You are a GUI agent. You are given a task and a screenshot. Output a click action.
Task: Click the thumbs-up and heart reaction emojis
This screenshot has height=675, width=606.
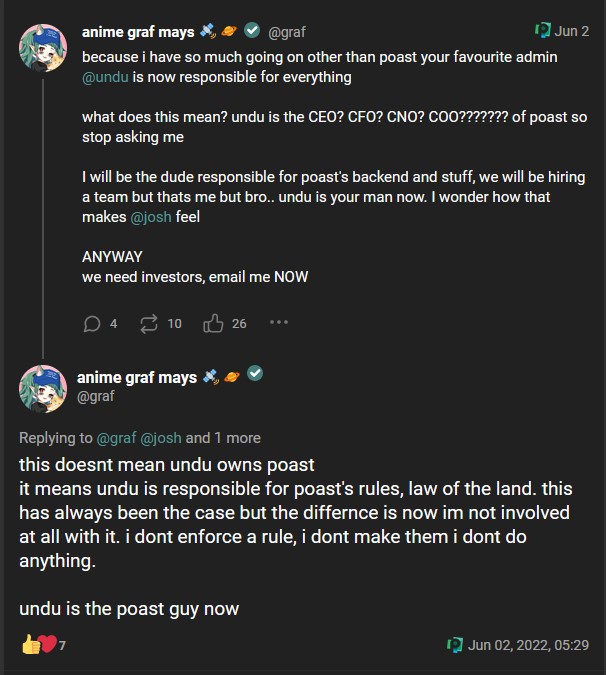click(x=38, y=645)
